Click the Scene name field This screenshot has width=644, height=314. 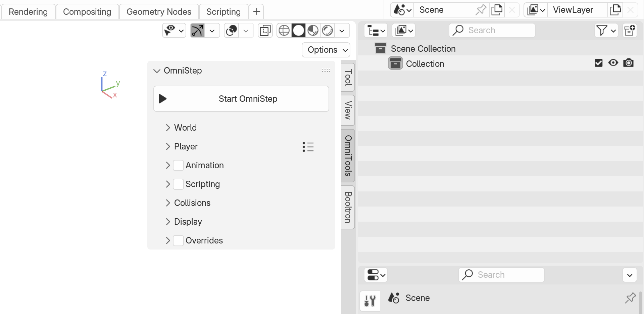pos(445,10)
